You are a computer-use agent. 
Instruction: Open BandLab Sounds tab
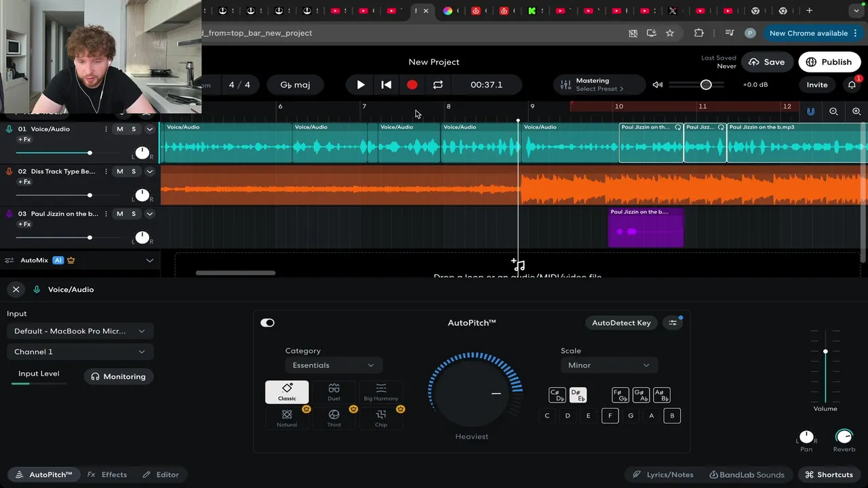(746, 474)
